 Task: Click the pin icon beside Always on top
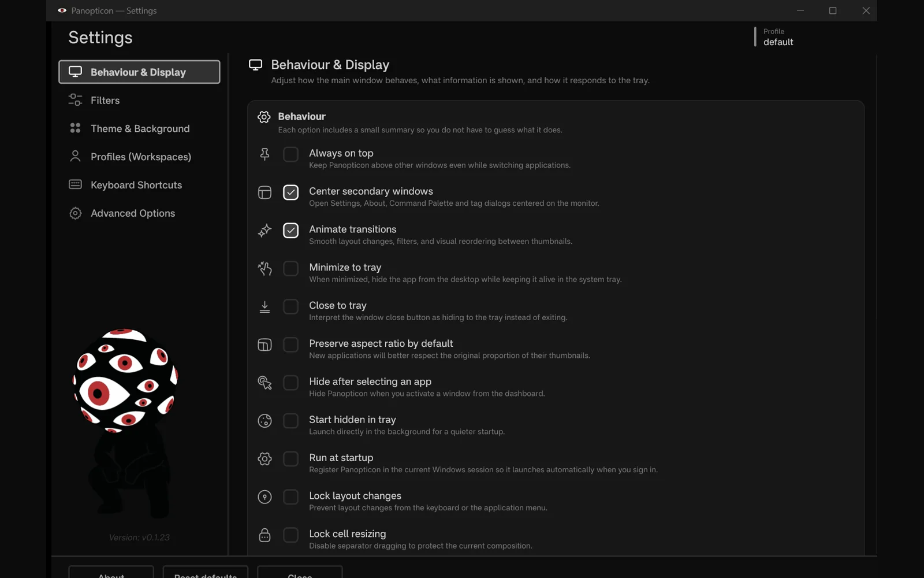(x=264, y=154)
